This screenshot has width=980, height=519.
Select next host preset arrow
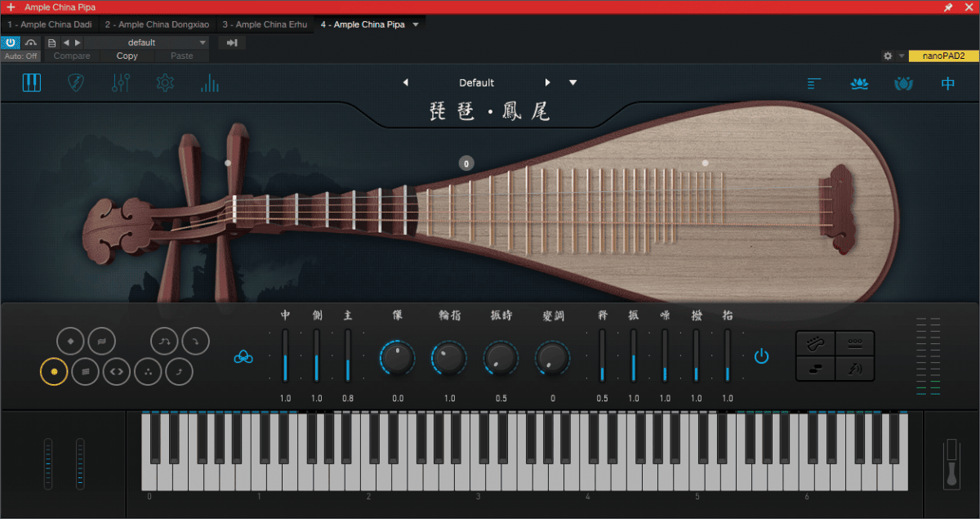[x=78, y=43]
